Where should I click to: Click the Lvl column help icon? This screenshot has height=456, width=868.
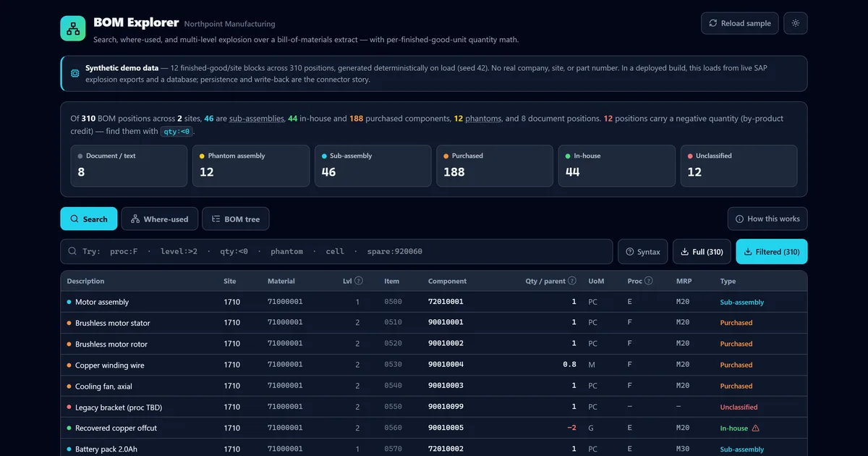359,281
